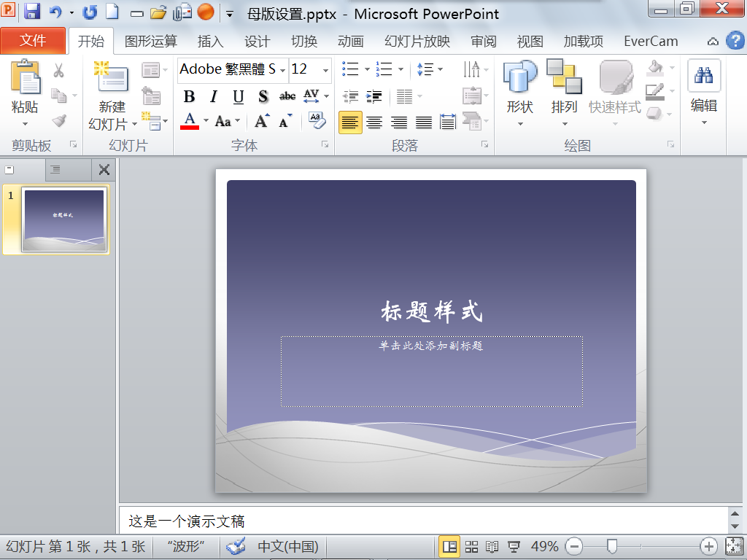The height and width of the screenshot is (560, 747).
Task: Increase the font size
Action: pyautogui.click(x=262, y=121)
